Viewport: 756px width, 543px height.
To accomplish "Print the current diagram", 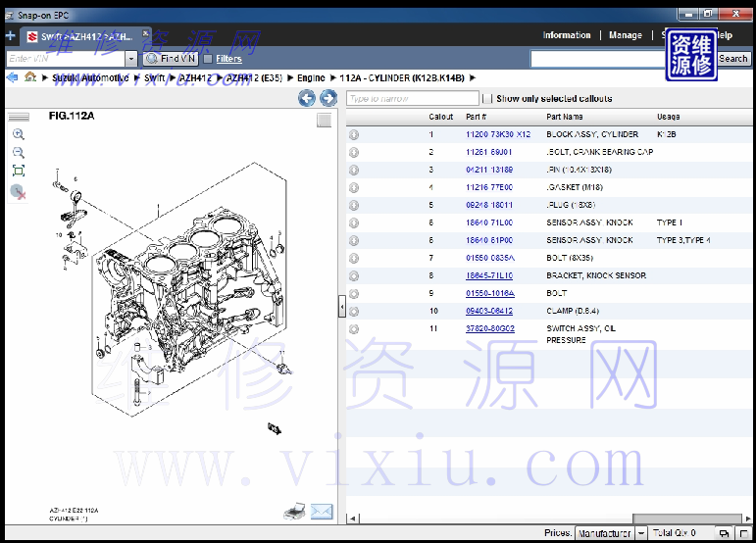I will click(x=294, y=511).
